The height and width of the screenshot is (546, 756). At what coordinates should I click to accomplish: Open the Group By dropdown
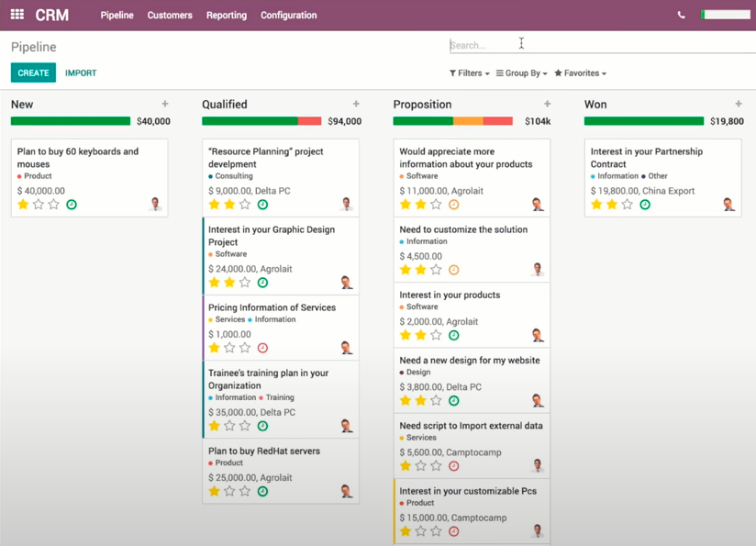(x=521, y=73)
